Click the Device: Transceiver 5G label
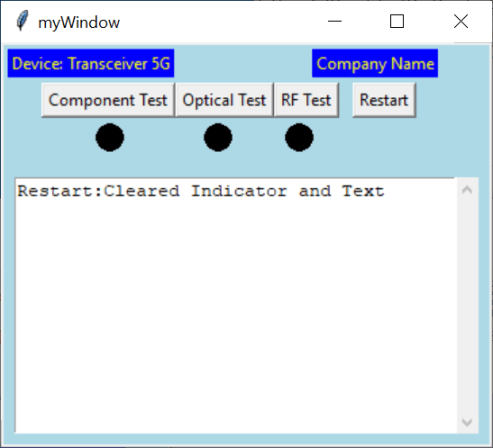 coord(91,63)
